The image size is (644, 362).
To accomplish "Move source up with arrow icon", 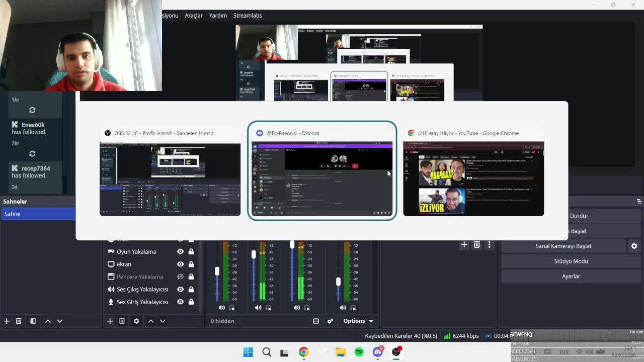I will (x=150, y=321).
